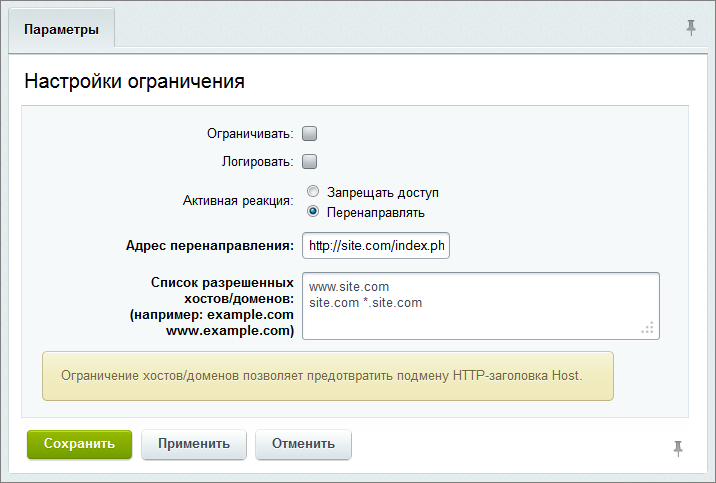The width and height of the screenshot is (716, 483).
Task: Click the Ограничивать: label text
Action: click(250, 133)
